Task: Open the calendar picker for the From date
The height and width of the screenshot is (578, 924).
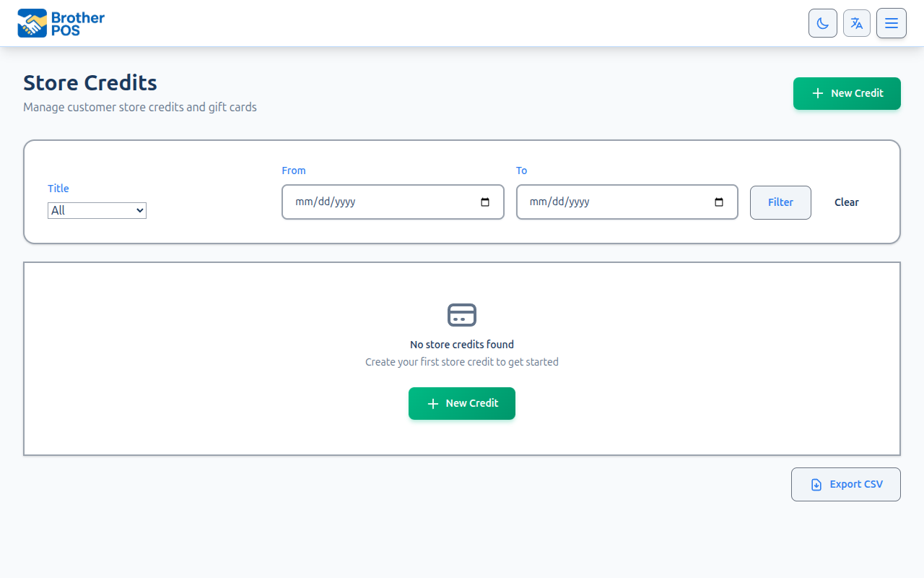Action: (x=484, y=202)
